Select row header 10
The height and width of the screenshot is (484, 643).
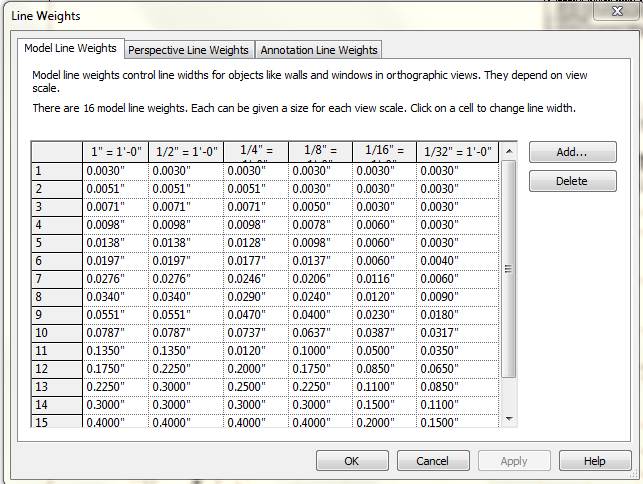(x=56, y=333)
